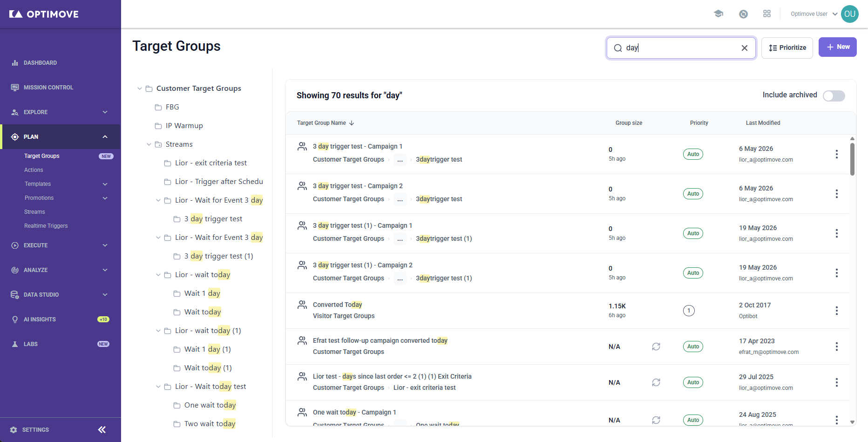The width and height of the screenshot is (868, 442).
Task: Go to Actions under Plan
Action: click(34, 170)
